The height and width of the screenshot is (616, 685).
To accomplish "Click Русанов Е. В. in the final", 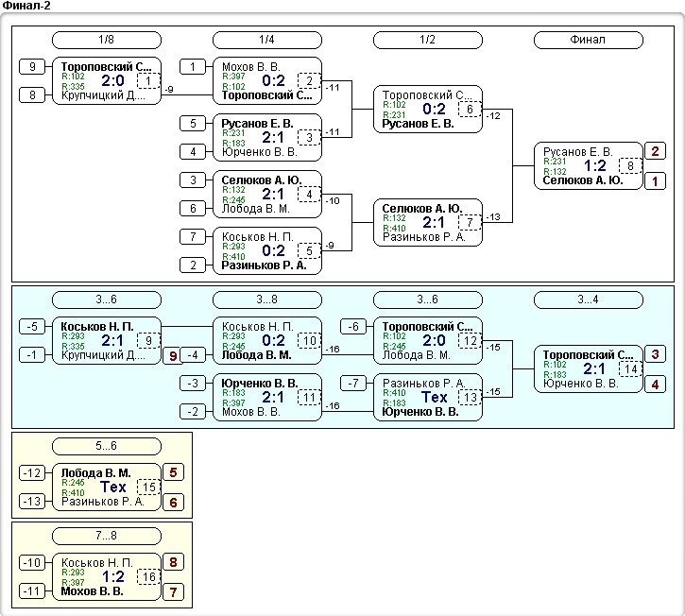I will click(577, 152).
